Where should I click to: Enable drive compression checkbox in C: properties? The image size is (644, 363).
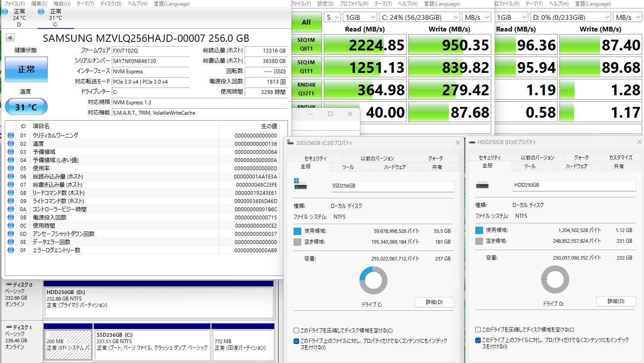coord(297,331)
